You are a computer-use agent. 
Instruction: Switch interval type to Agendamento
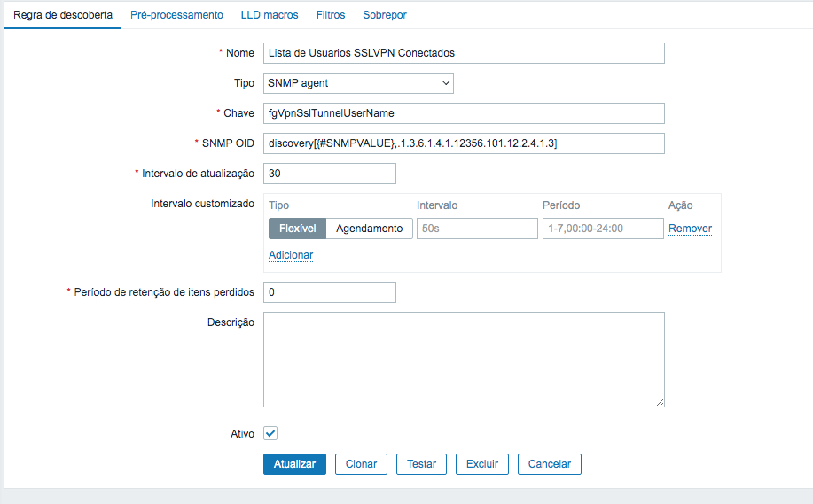[369, 229]
